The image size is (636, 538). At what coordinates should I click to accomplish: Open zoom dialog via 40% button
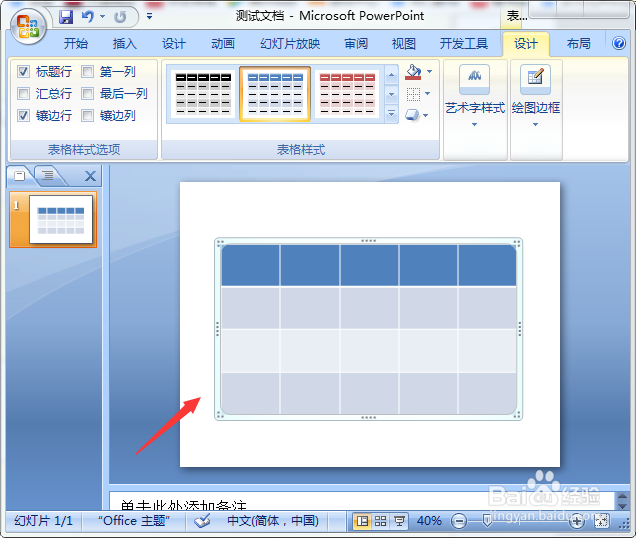(429, 521)
